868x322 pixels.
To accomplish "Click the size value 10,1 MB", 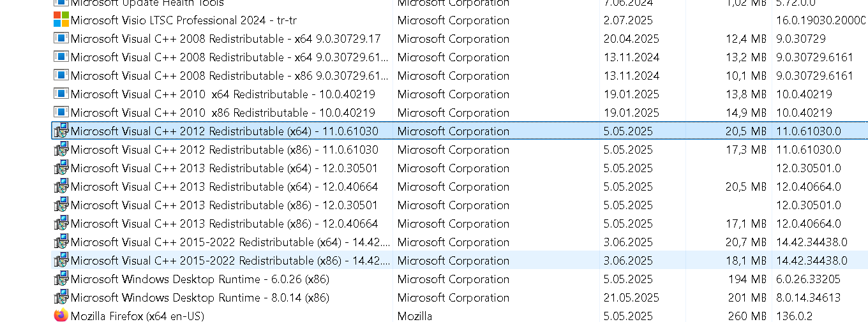I will pos(746,76).
